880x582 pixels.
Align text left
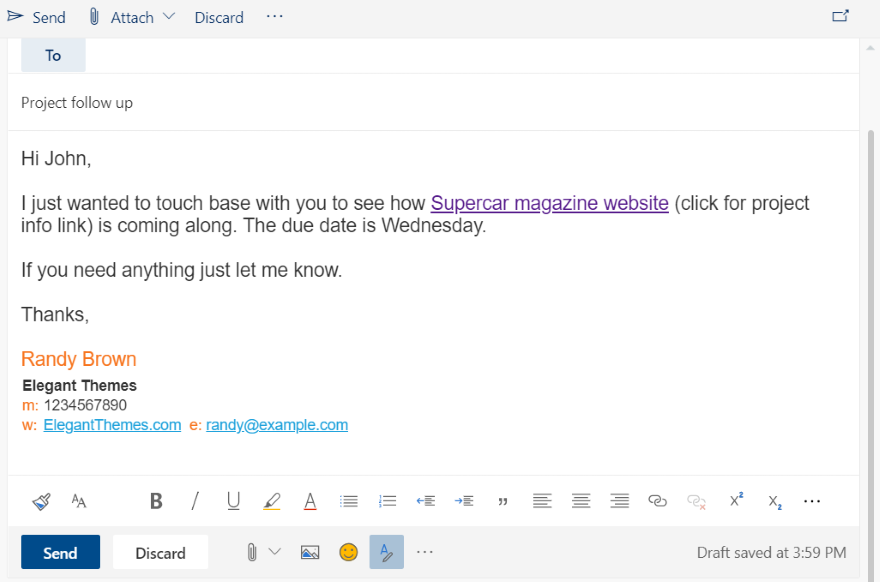click(542, 501)
